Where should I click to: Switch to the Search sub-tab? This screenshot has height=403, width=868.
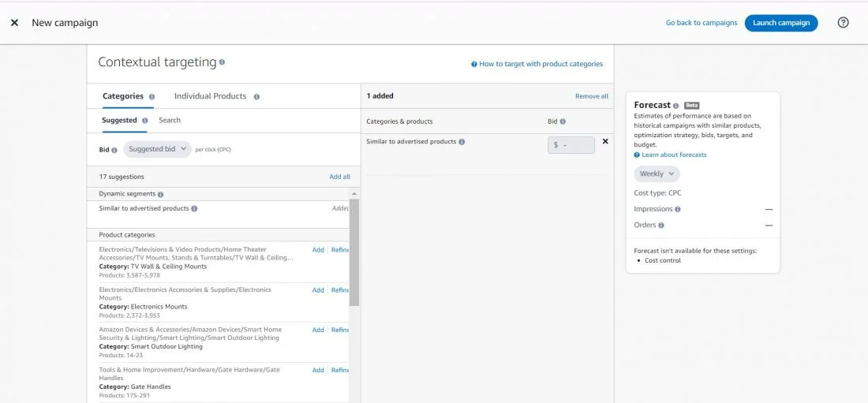[x=170, y=121]
